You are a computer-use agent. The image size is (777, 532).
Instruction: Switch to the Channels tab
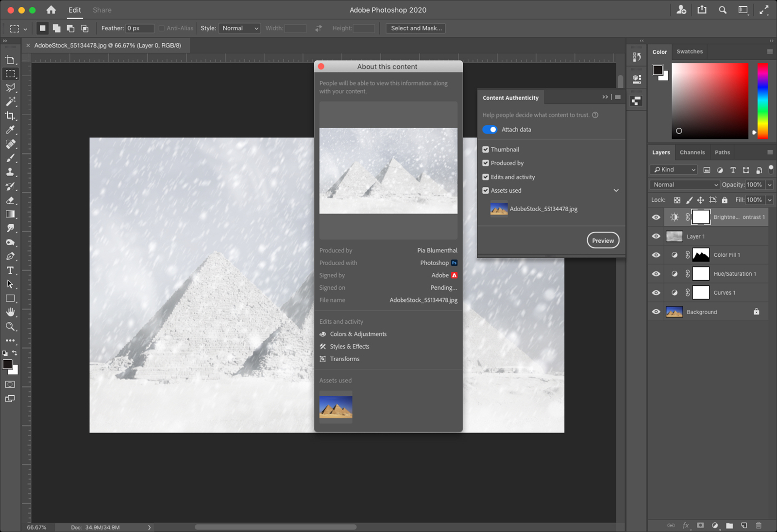click(692, 152)
